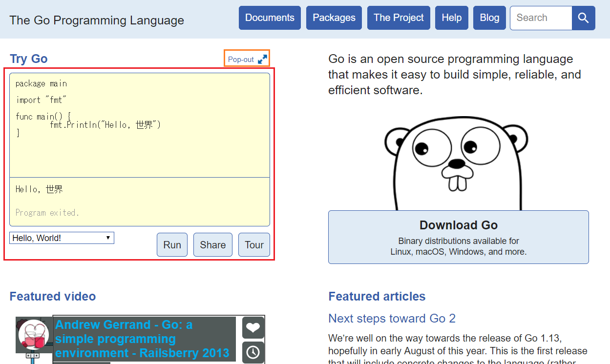610x364 pixels.
Task: Go to the Packages section
Action: coord(334,18)
